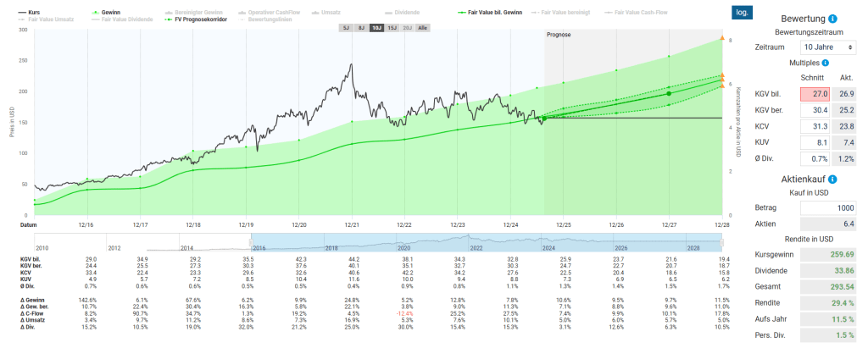Click the top orange forecast triangle marker
Screen dimensions: 868x348
[x=721, y=38]
